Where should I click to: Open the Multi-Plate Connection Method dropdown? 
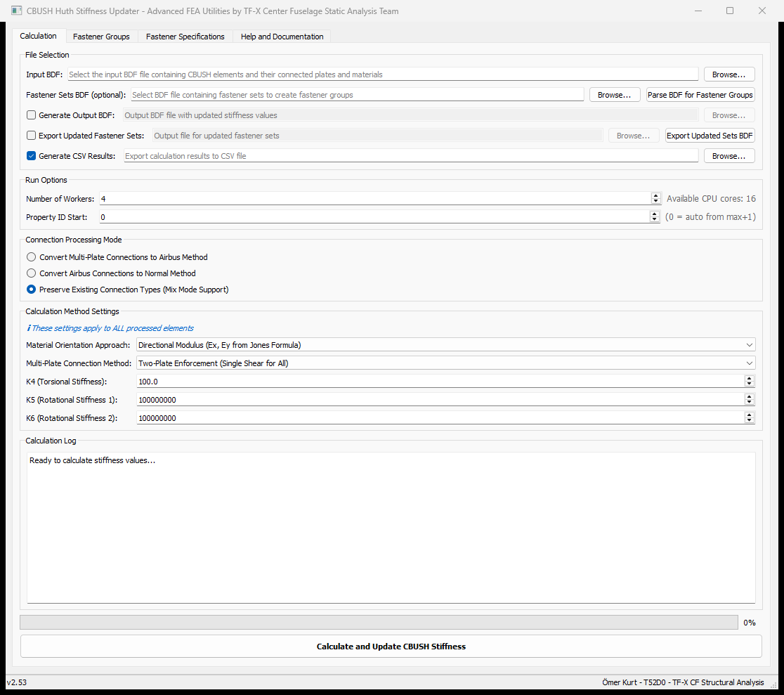(x=749, y=363)
